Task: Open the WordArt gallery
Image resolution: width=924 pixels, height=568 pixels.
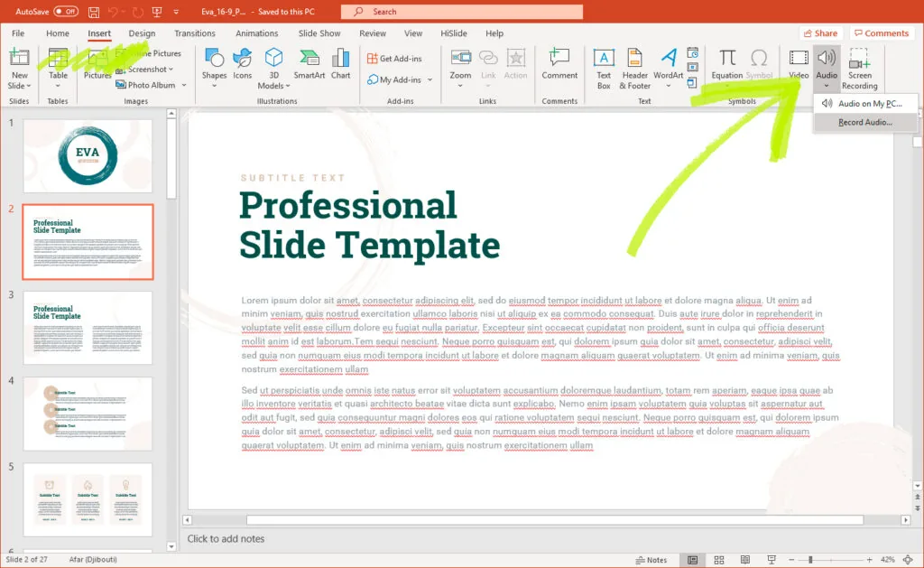Action: (669, 66)
